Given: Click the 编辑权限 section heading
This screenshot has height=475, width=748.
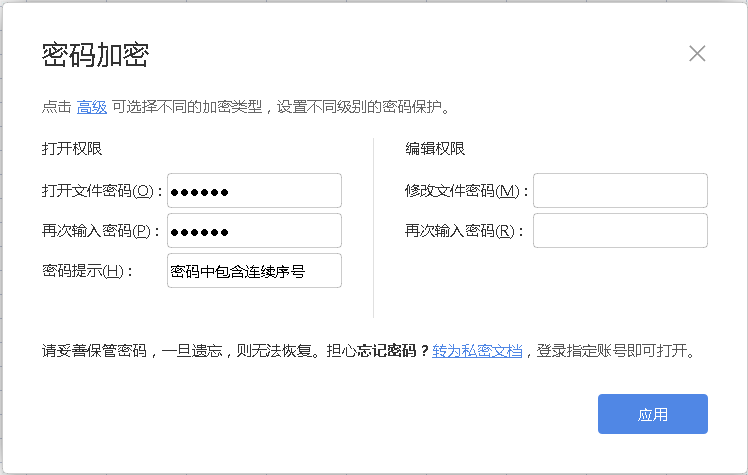Looking at the screenshot, I should pyautogui.click(x=435, y=149).
